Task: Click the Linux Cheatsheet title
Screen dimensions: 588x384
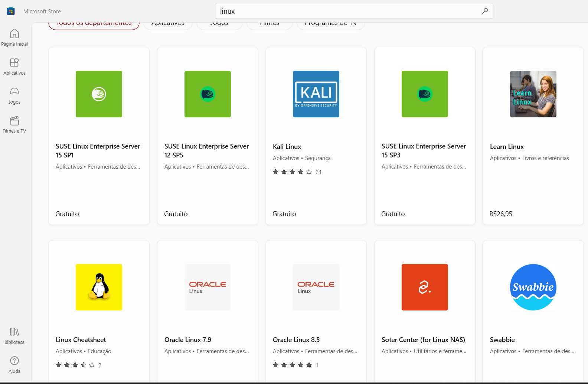Action: (81, 340)
